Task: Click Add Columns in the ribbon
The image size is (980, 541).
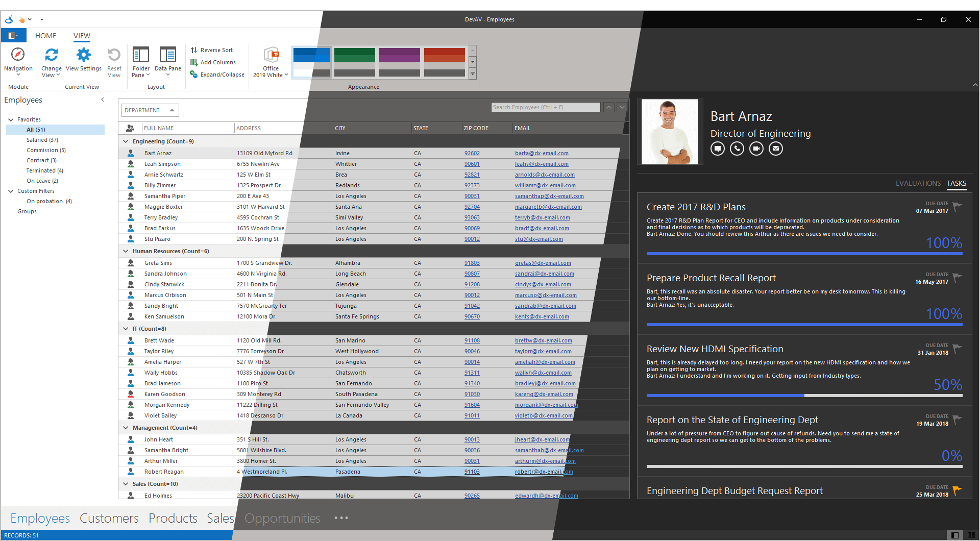Action: [x=213, y=62]
